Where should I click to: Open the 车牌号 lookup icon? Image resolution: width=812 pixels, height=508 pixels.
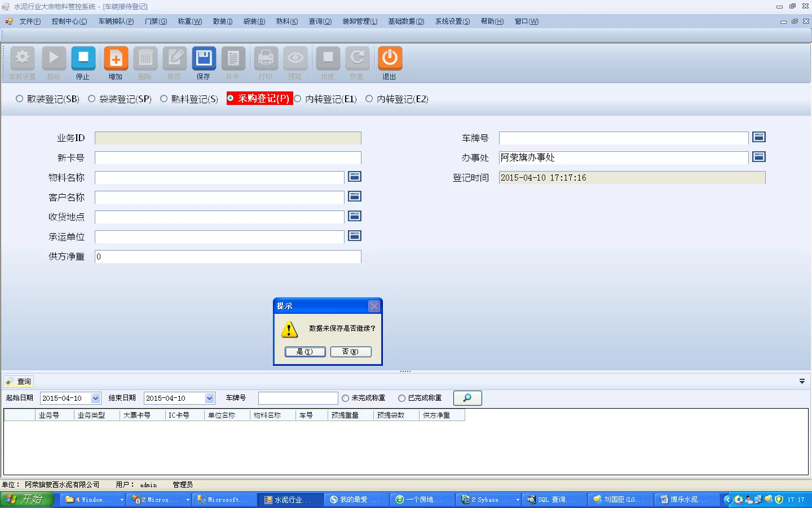759,137
